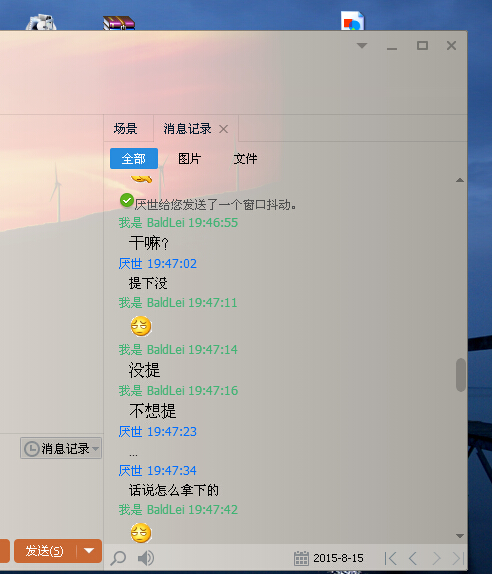Open the window menu dropdown arrow in title bar
This screenshot has height=574, width=492.
(x=362, y=46)
